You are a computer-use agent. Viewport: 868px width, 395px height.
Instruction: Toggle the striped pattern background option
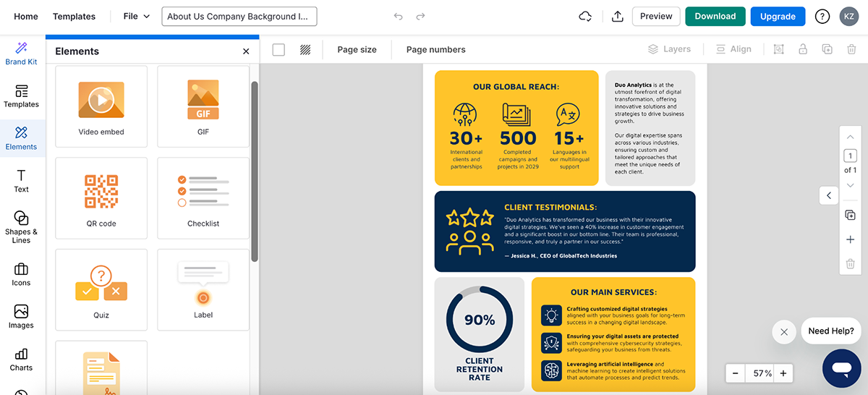(x=305, y=50)
